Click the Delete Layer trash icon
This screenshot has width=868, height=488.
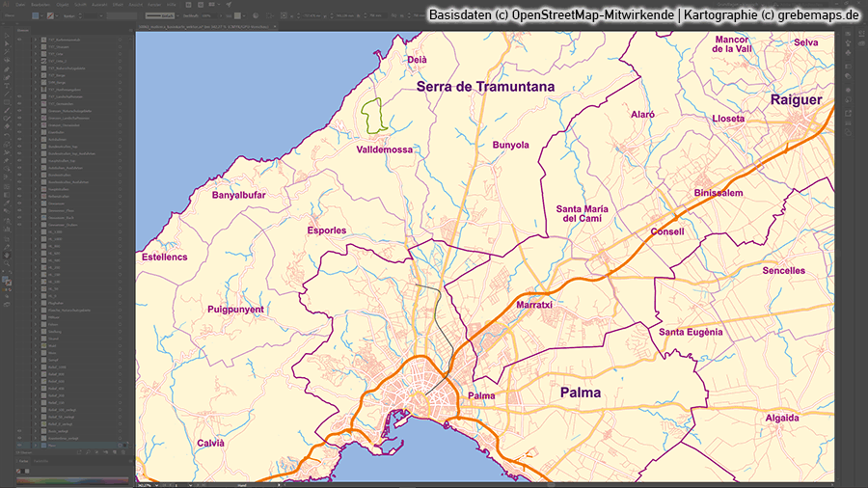point(125,453)
